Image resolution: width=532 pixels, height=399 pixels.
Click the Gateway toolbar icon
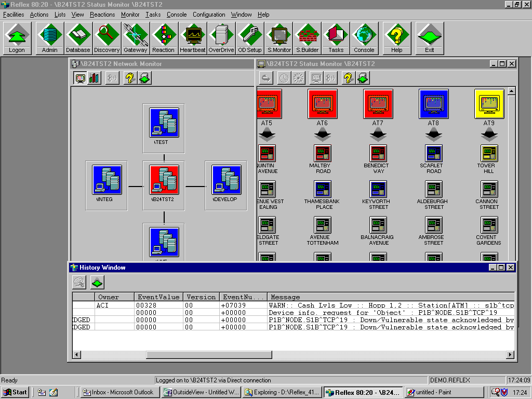136,38
